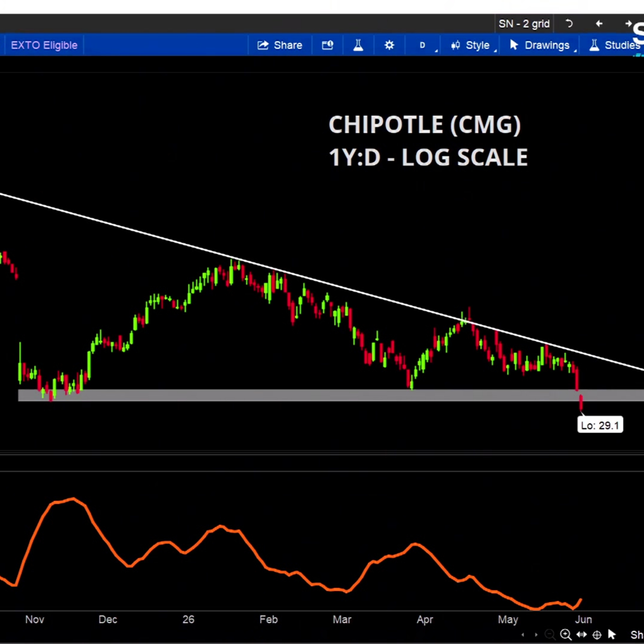Expand the Drawings menu
The width and height of the screenshot is (644, 644).
click(x=540, y=45)
